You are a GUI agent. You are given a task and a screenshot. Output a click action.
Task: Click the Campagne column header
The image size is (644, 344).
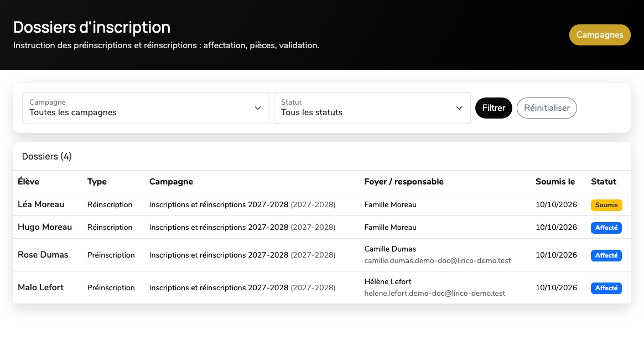pos(171,182)
